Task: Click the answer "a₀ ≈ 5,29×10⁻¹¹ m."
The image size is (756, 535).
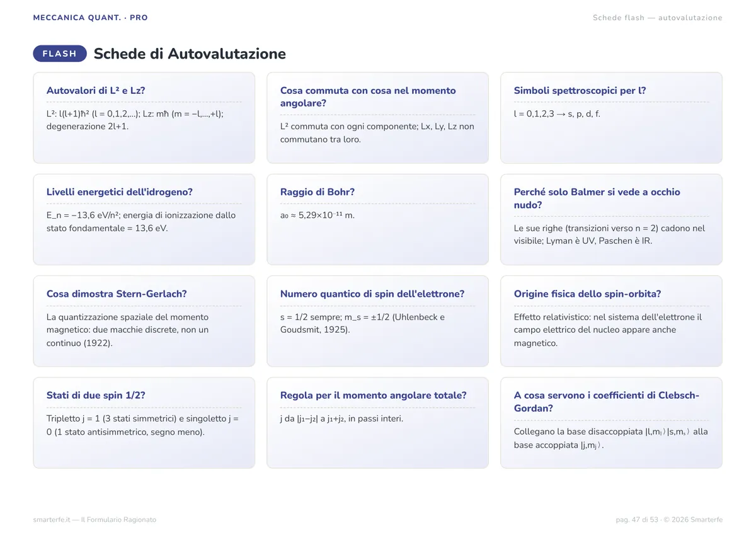Action: click(318, 216)
